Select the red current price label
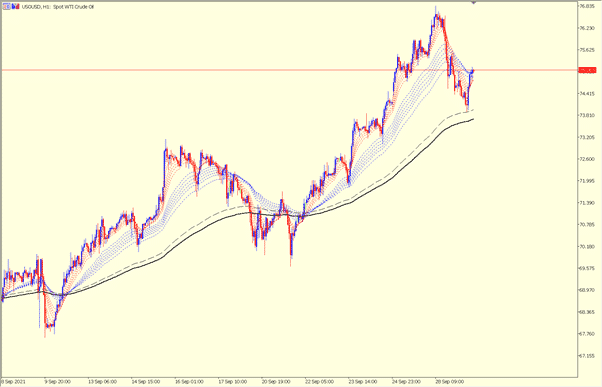 point(587,70)
